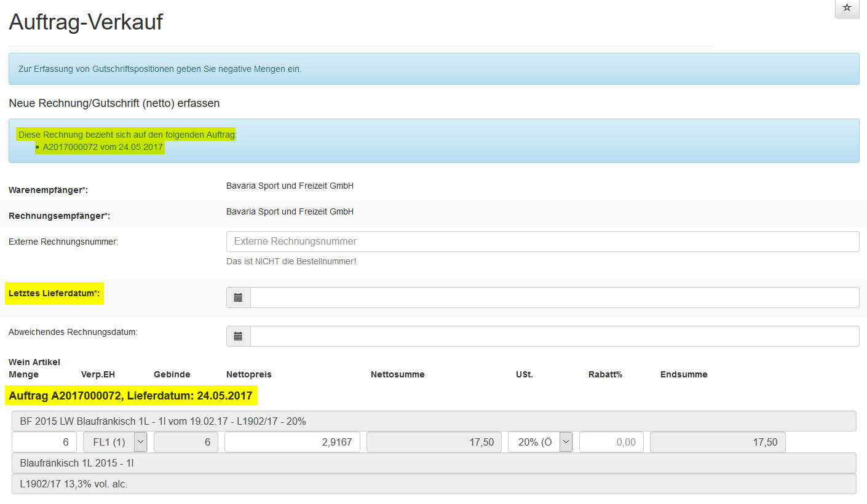Screen dimensions: 867x504
Task: Click the Gutschriftspositionen info banner
Action: coord(434,69)
